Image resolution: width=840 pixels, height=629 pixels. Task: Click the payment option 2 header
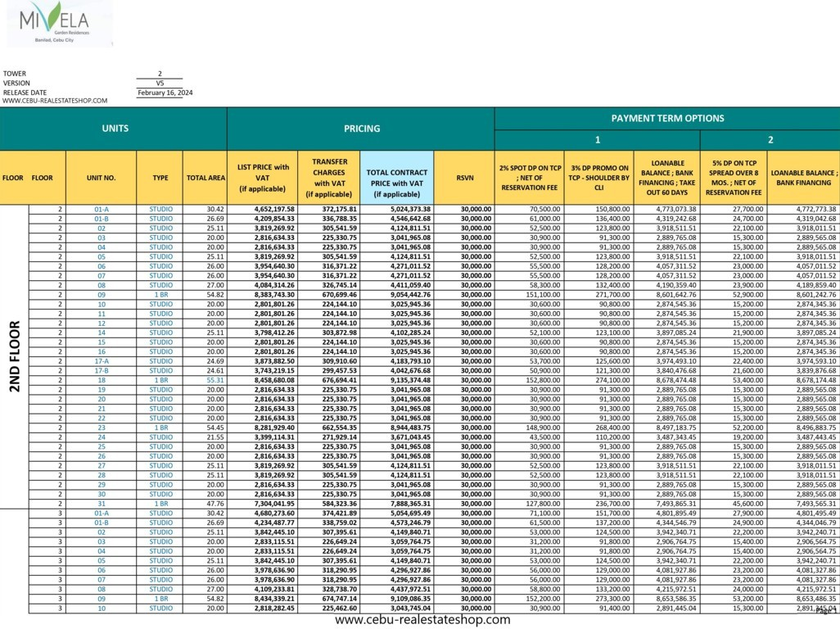tap(770, 140)
